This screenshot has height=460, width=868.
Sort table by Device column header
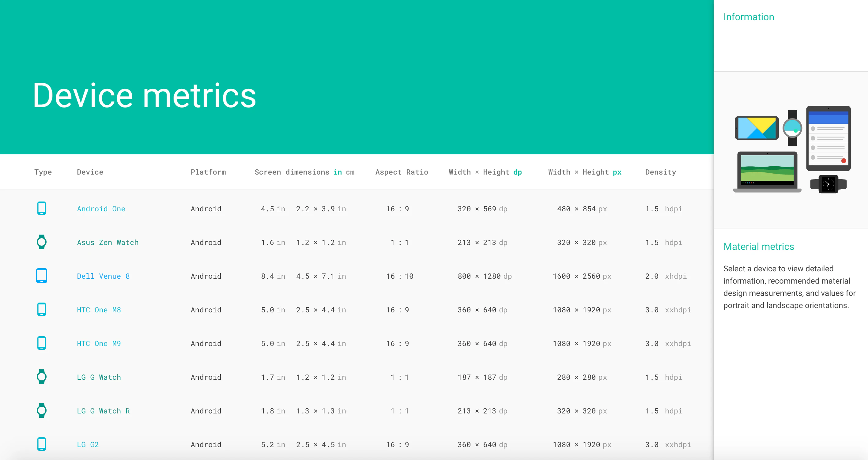[90, 172]
